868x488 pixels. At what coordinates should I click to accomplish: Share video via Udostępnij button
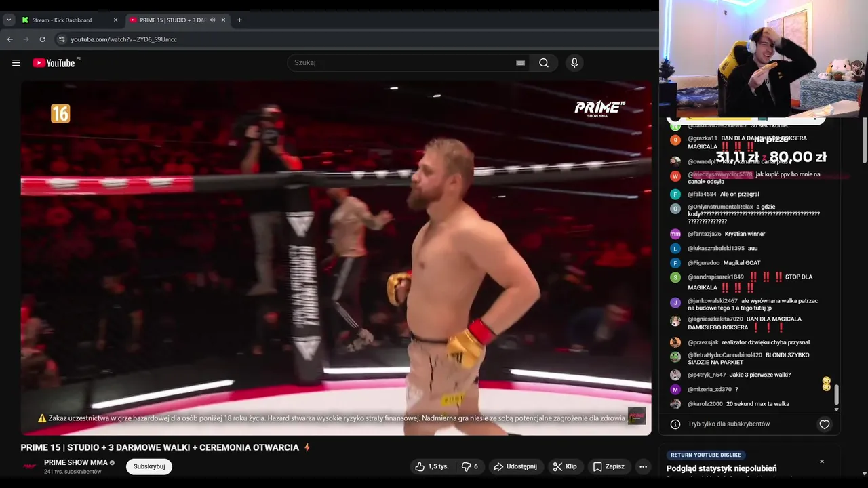click(515, 466)
